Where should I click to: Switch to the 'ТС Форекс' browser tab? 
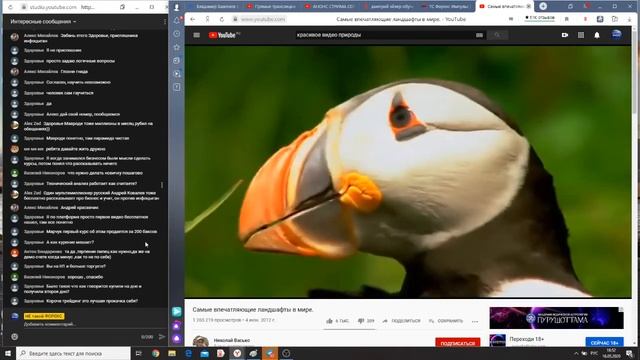[x=445, y=7]
